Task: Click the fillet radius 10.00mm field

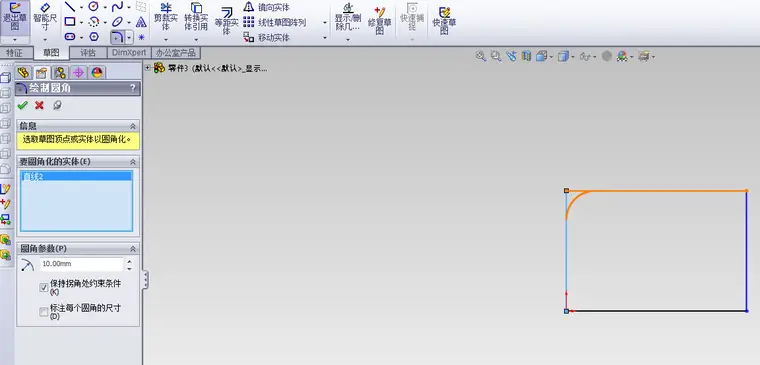Action: click(x=81, y=264)
